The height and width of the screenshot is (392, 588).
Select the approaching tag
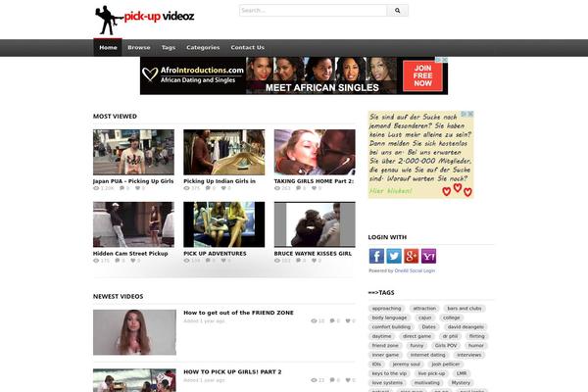point(386,309)
